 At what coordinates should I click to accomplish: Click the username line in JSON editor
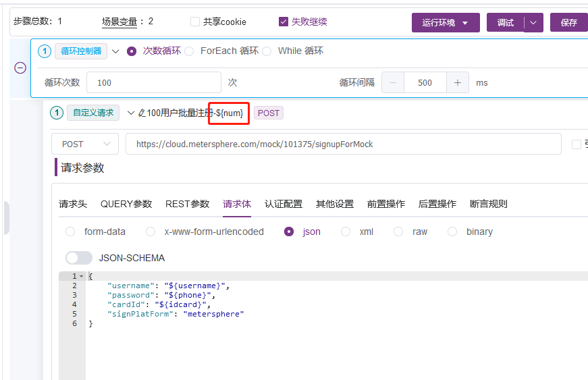point(168,286)
